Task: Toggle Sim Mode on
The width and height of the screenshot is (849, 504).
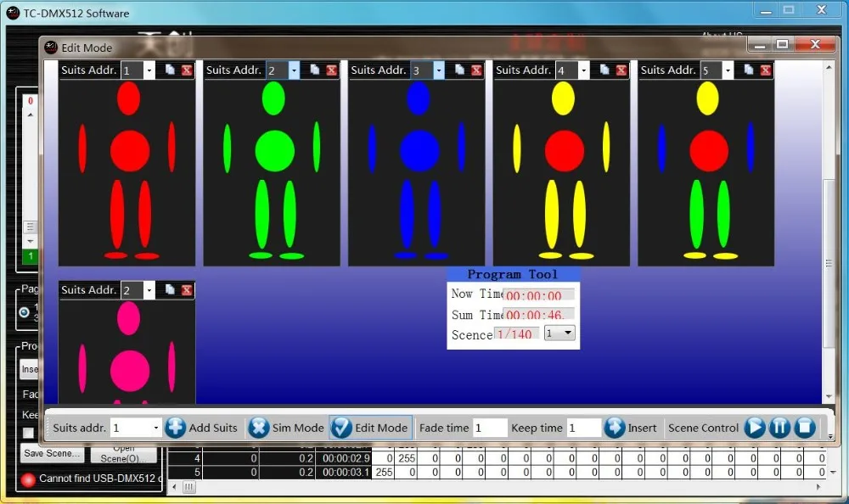Action: pyautogui.click(x=259, y=428)
